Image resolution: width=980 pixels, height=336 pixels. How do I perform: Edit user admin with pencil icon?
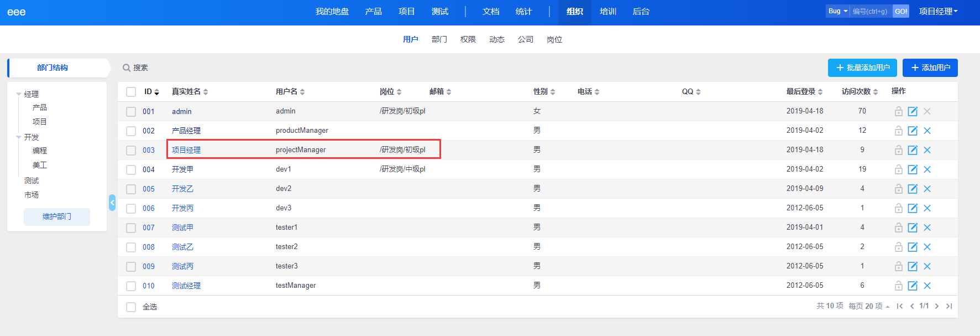(913, 111)
